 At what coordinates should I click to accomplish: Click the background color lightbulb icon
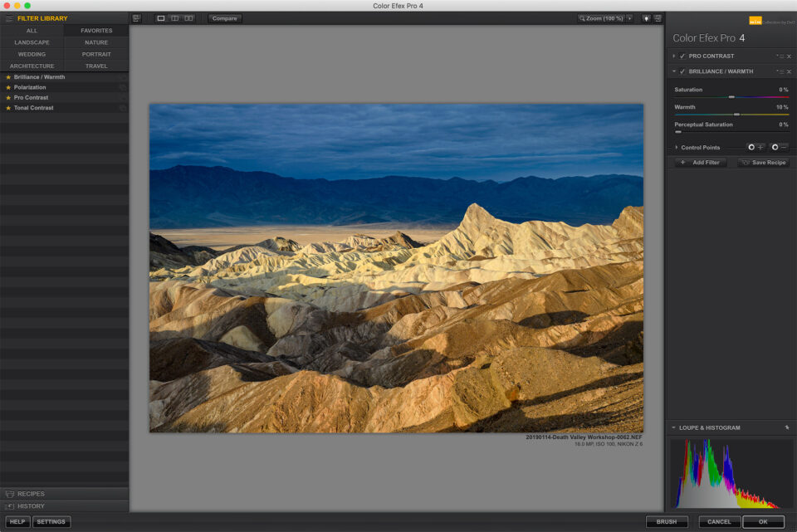click(646, 17)
